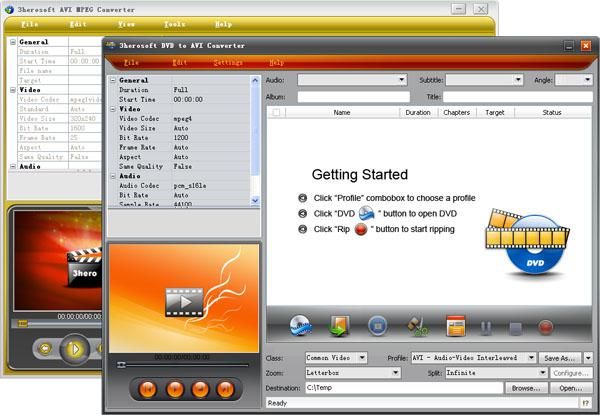
Task: Click the arrow next to Save As button
Action: (x=588, y=358)
